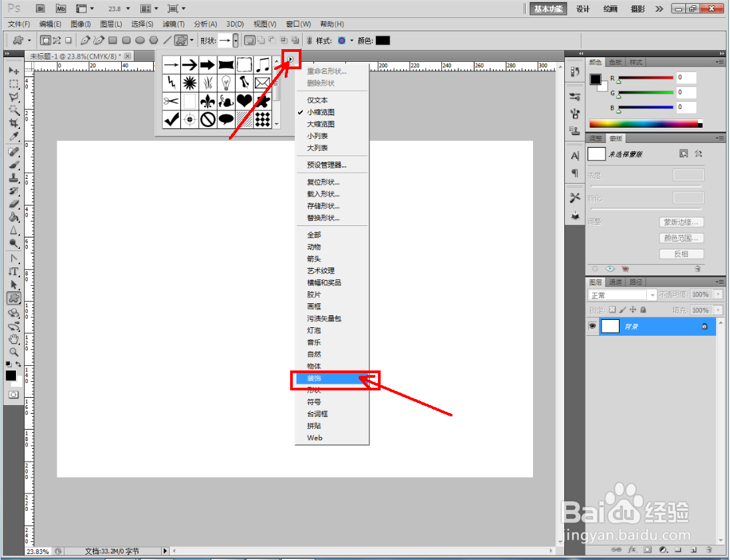Toggle the style link chain icon
The height and width of the screenshot is (560, 730).
click(309, 41)
